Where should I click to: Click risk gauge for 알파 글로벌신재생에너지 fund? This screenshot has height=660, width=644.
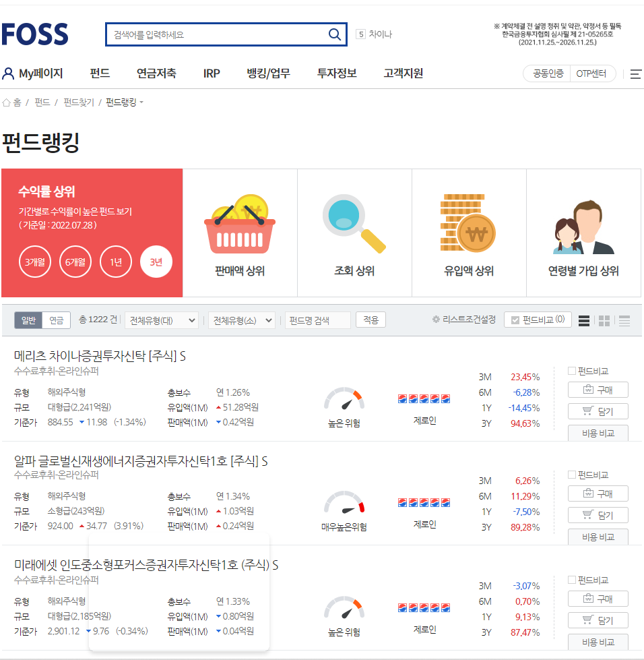(x=344, y=502)
